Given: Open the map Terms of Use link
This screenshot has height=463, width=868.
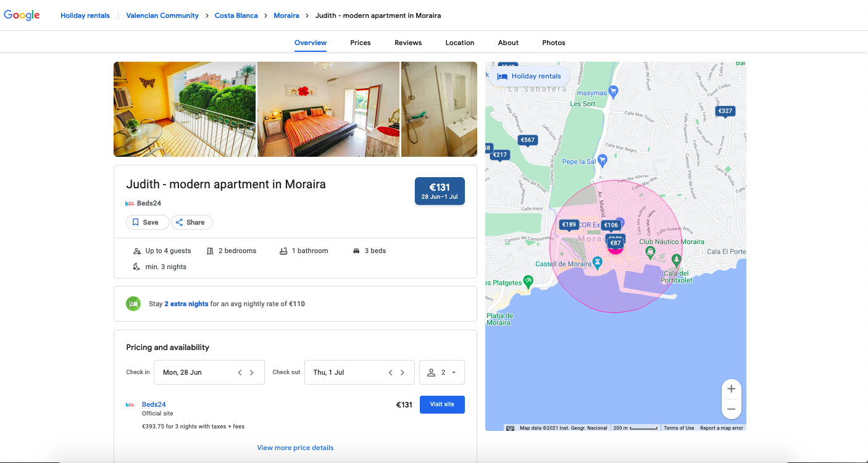Looking at the screenshot, I should pyautogui.click(x=679, y=428).
